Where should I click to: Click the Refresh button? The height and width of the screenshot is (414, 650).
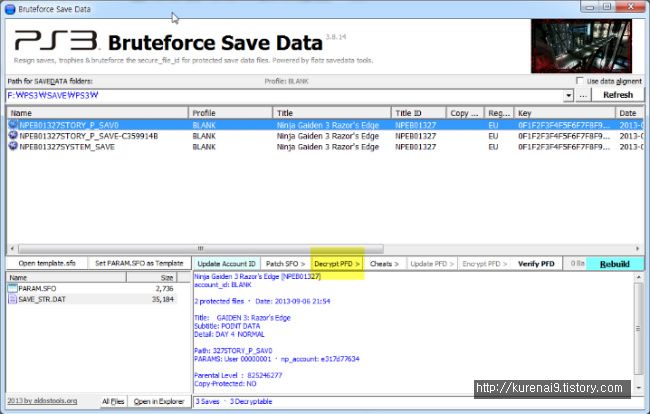click(618, 95)
